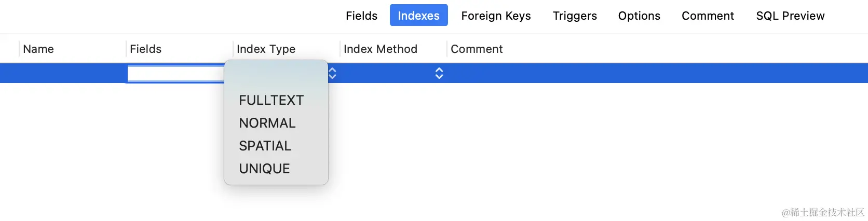Click the Name column header
Image resolution: width=868 pixels, height=221 pixels.
(x=38, y=49)
